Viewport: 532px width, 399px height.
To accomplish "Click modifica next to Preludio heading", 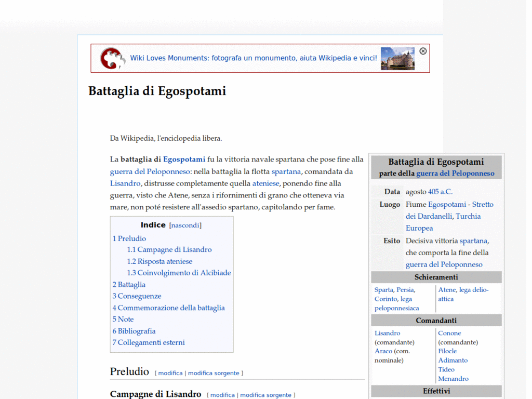I will (x=170, y=373).
